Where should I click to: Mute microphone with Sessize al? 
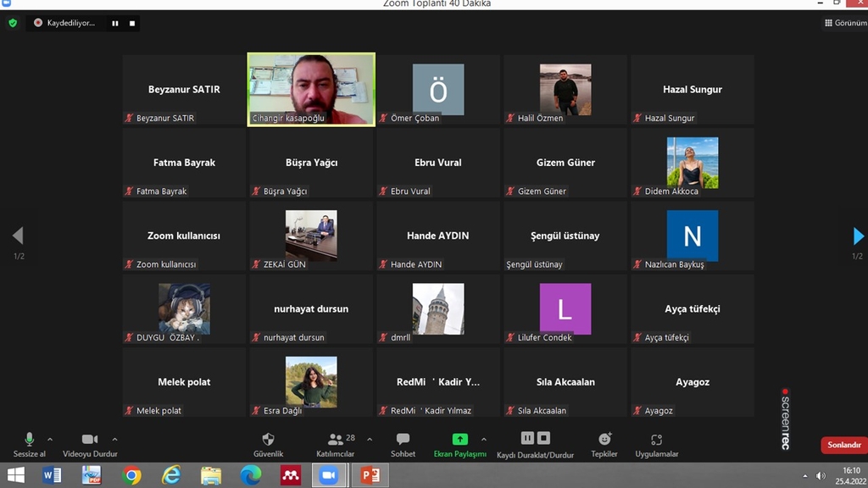pyautogui.click(x=30, y=440)
